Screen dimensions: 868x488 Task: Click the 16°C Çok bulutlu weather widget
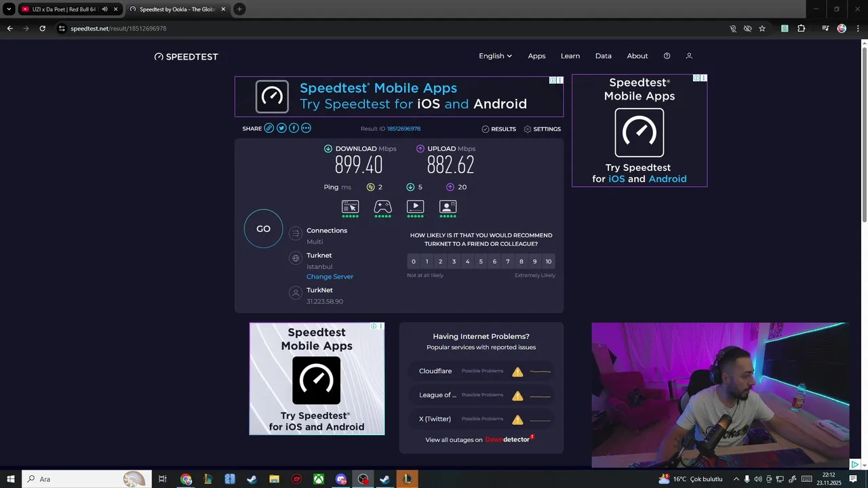tap(690, 479)
